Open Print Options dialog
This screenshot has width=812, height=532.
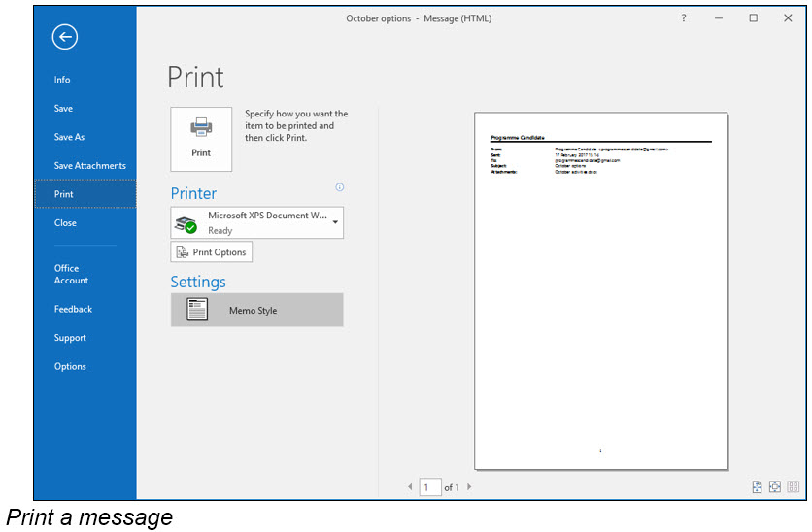(x=212, y=252)
